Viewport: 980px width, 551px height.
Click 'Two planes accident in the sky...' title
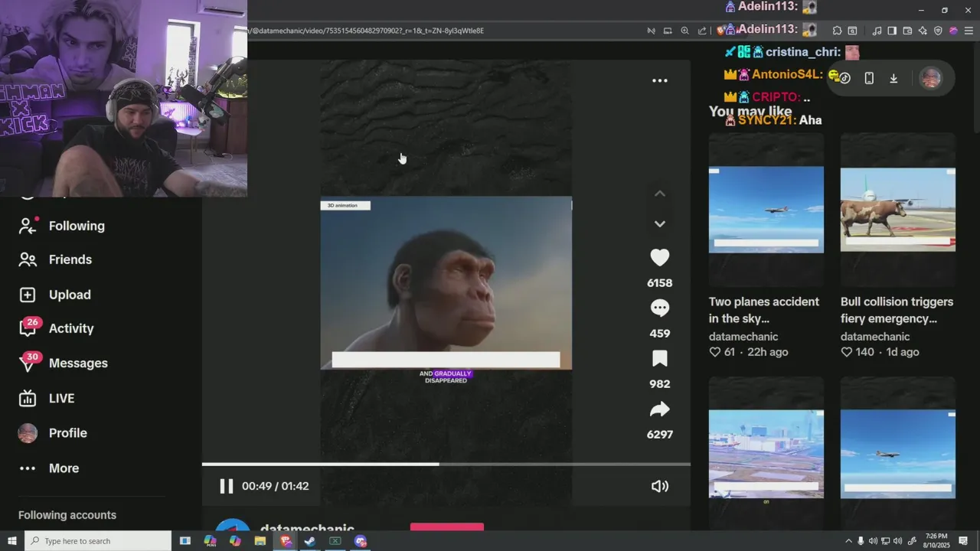tap(764, 310)
